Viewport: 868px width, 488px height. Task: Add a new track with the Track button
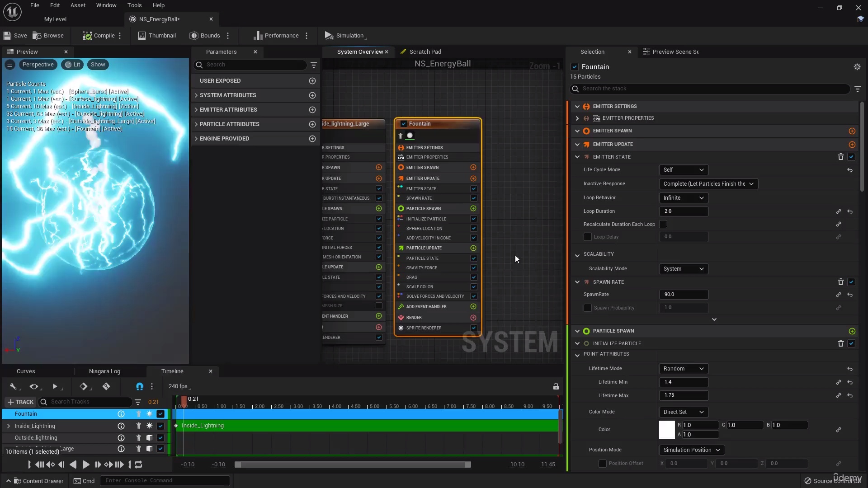point(20,402)
